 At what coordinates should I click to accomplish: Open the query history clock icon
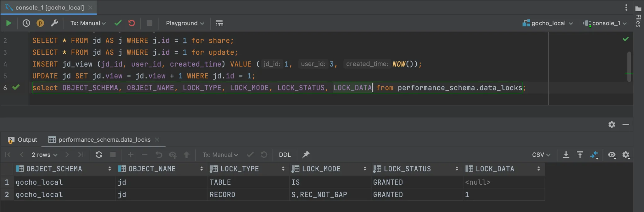[x=26, y=23]
